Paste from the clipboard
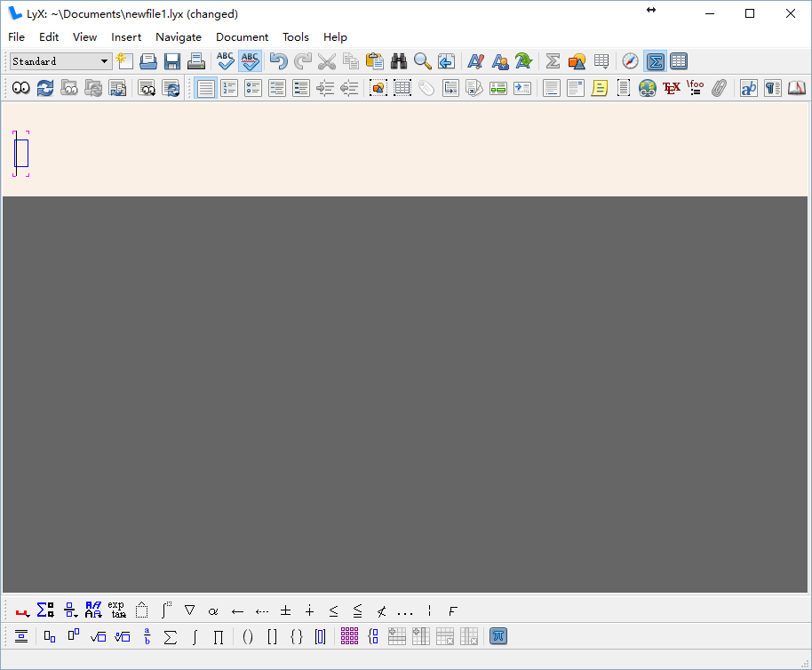 (373, 61)
